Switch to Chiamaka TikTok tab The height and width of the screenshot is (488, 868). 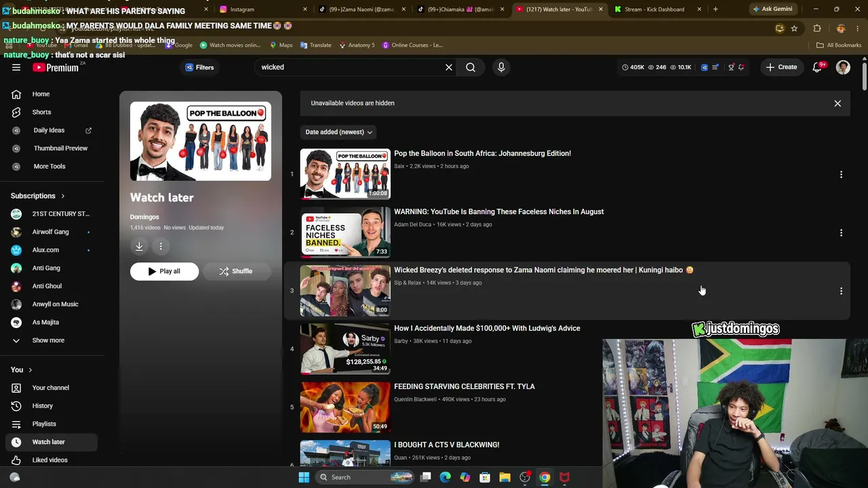[459, 9]
